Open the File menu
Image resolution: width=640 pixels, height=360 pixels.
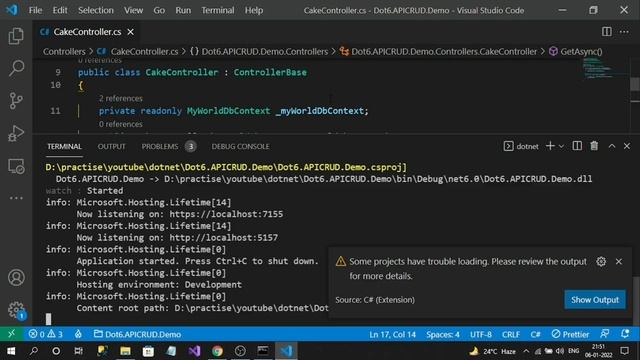(x=35, y=10)
